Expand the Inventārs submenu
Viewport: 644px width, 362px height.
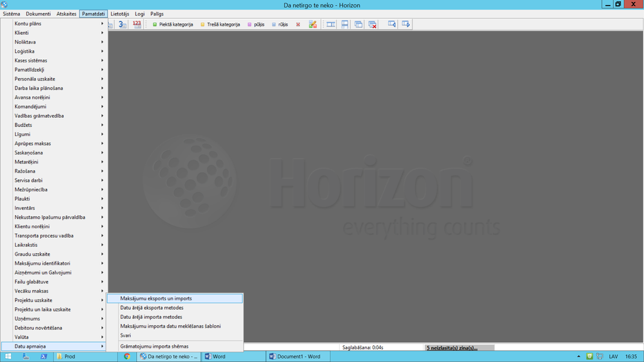(54, 208)
